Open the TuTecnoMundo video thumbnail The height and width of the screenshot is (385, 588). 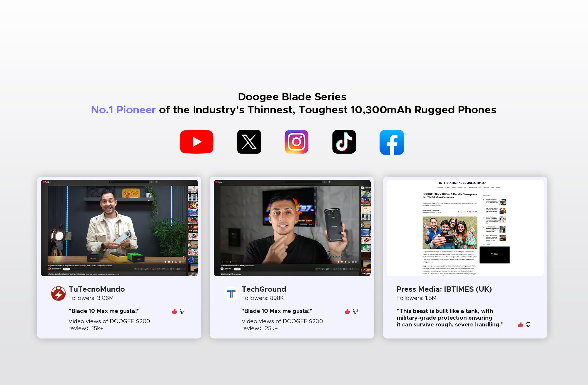[x=119, y=228]
